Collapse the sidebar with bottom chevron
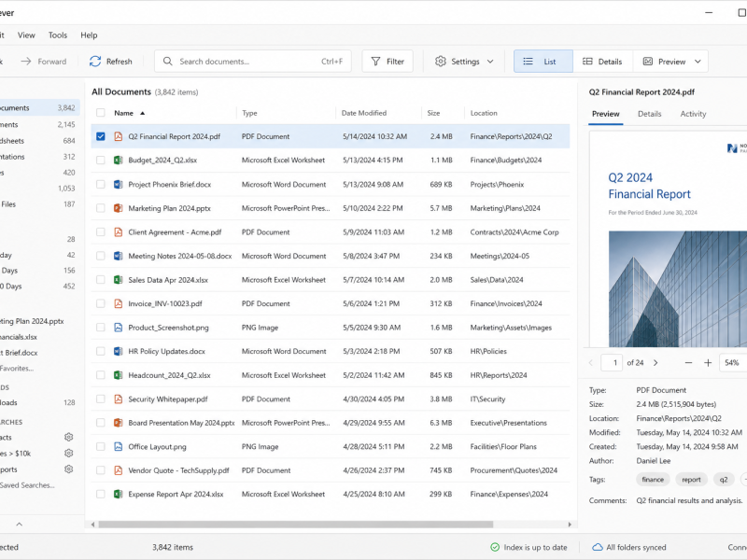 coord(19,525)
